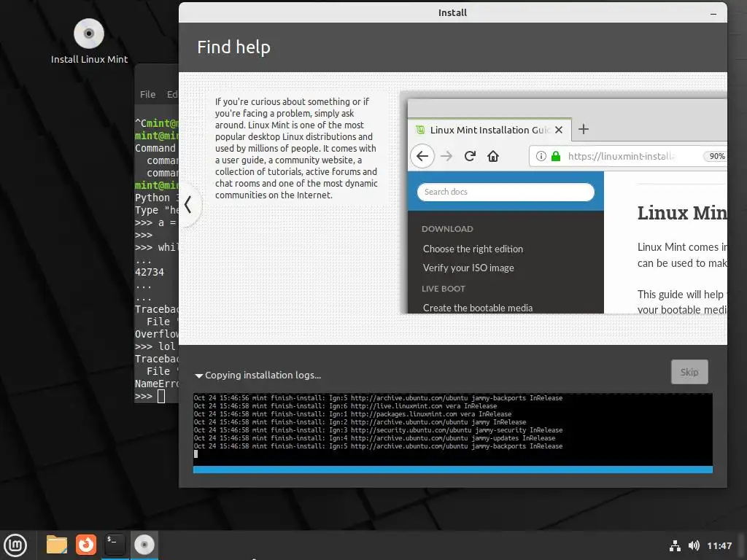Click the Linux Mint Installation Guide browser screenshot
The height and width of the screenshot is (560, 747).
click(564, 203)
